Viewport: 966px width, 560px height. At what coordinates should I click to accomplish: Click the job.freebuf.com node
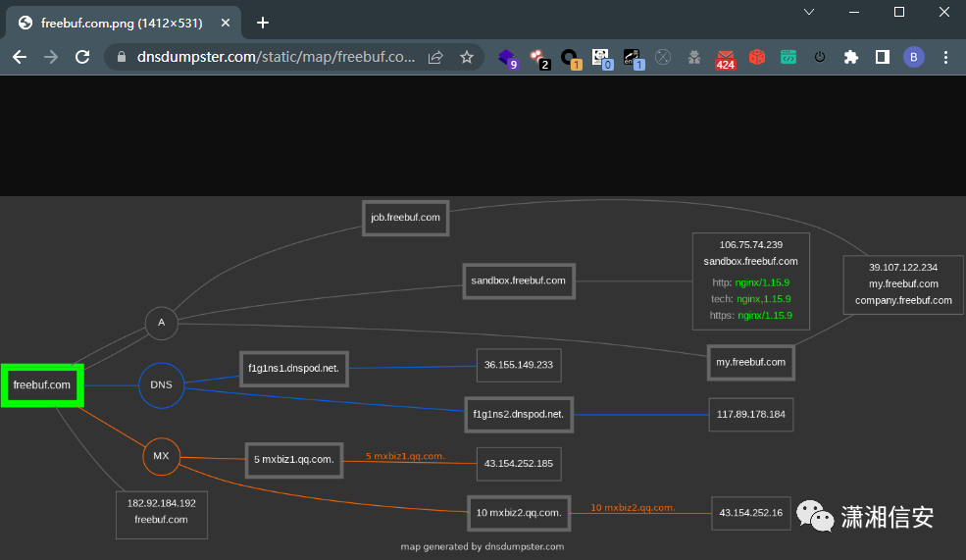pyautogui.click(x=405, y=218)
